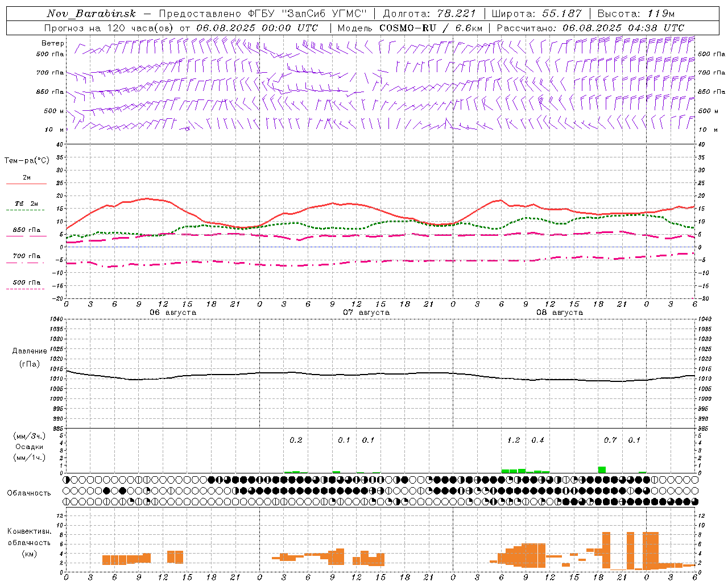The width and height of the screenshot is (728, 582).
Task: Click the "Облачность" cloud cover label
Action: [29, 493]
